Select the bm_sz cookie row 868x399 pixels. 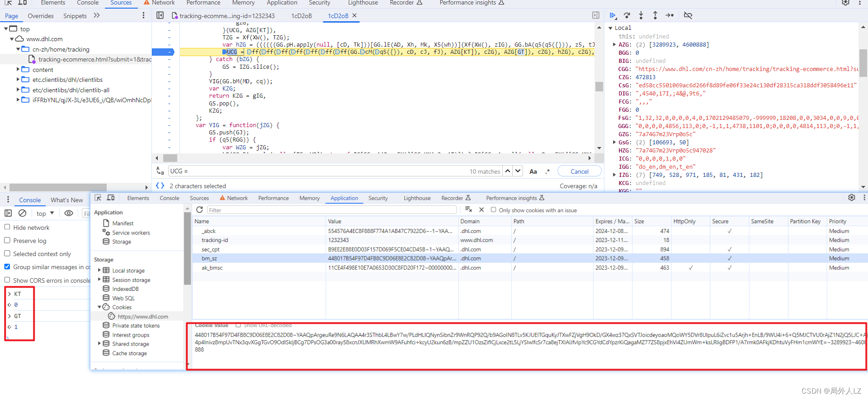[530, 258]
